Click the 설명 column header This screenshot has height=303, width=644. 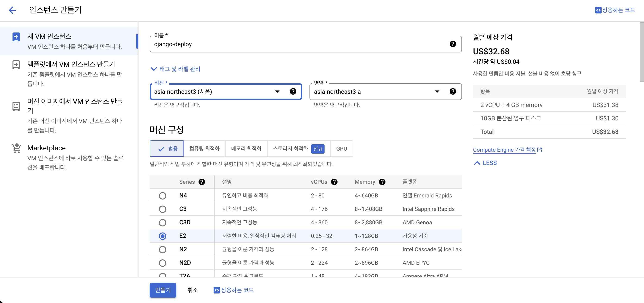click(227, 182)
